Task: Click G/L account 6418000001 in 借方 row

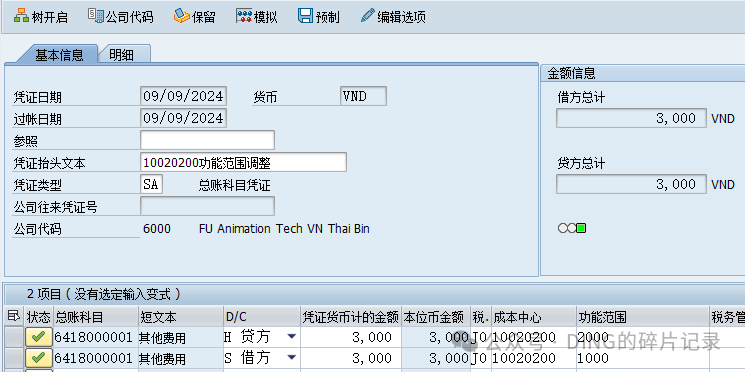Action: tap(96, 358)
